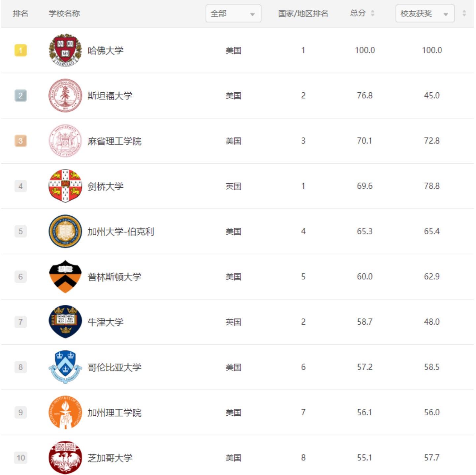Screen dimensions: 476x475
Task: Click the Princeton University shield logo
Action: [65, 276]
